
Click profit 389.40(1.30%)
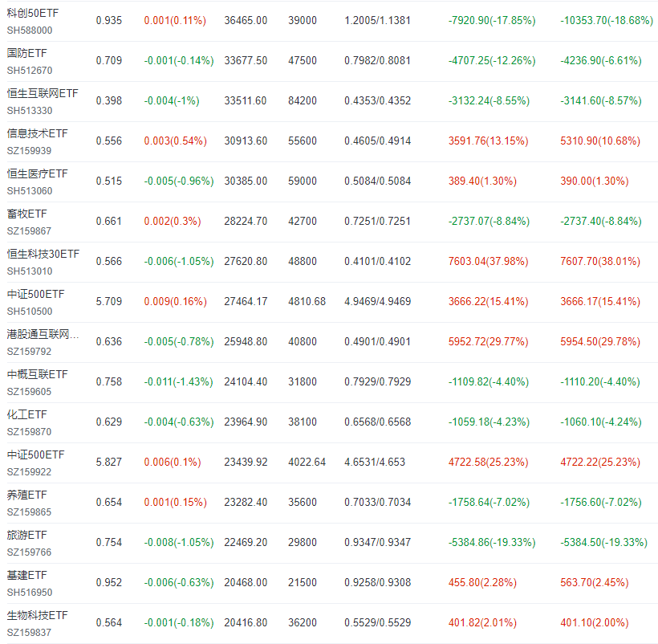(482, 181)
